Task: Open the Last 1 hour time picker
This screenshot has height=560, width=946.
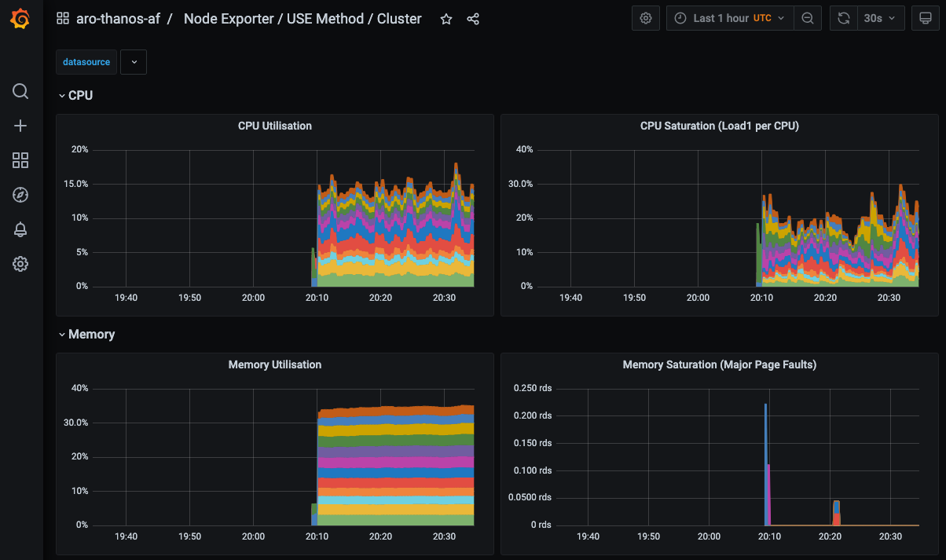Action: (729, 17)
